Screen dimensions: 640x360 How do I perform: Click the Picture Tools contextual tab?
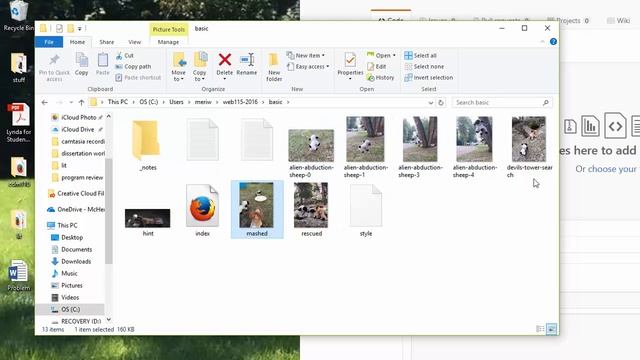click(169, 29)
